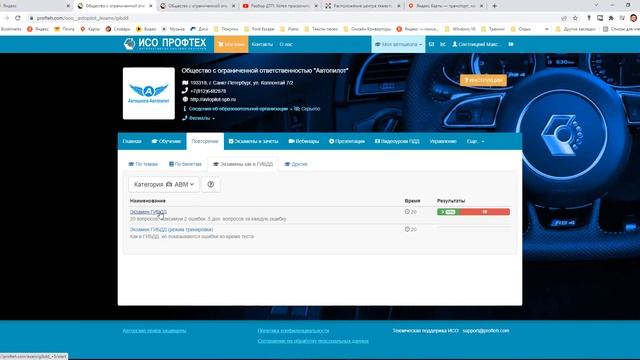Click the orange Инструкции button
The height and width of the screenshot is (360, 640).
483,80
